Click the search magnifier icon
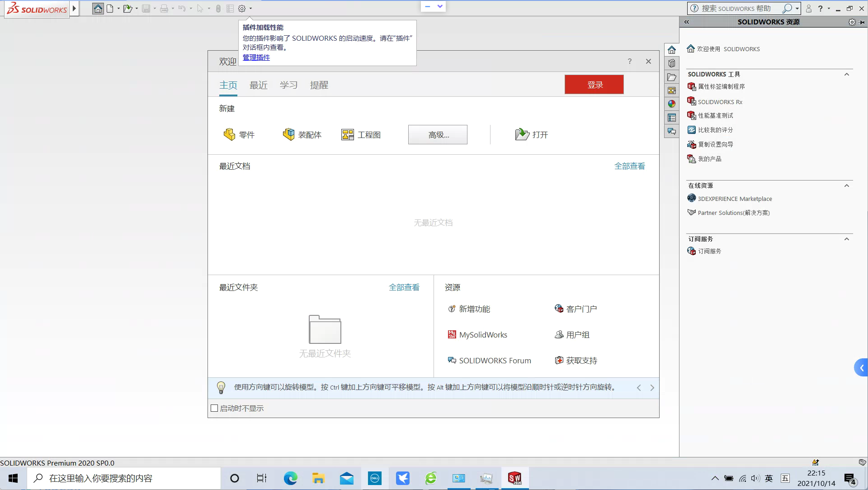868x490 pixels. pyautogui.click(x=787, y=9)
